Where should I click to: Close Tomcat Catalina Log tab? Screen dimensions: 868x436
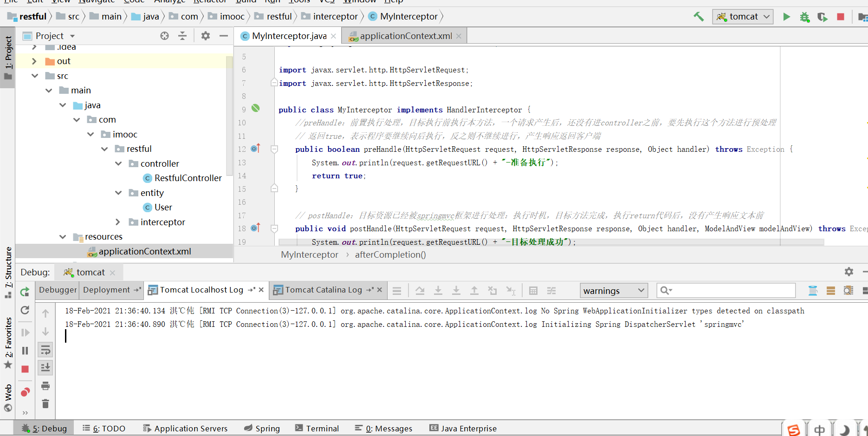[x=380, y=290]
